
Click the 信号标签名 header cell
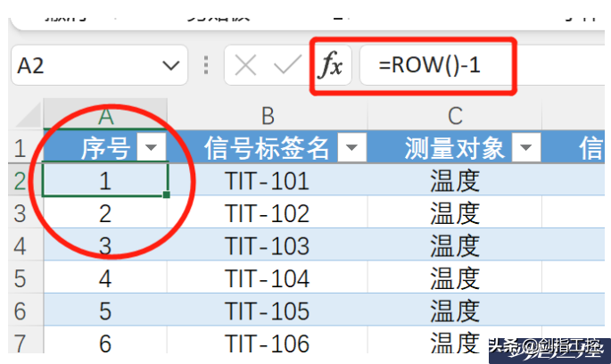tap(268, 147)
